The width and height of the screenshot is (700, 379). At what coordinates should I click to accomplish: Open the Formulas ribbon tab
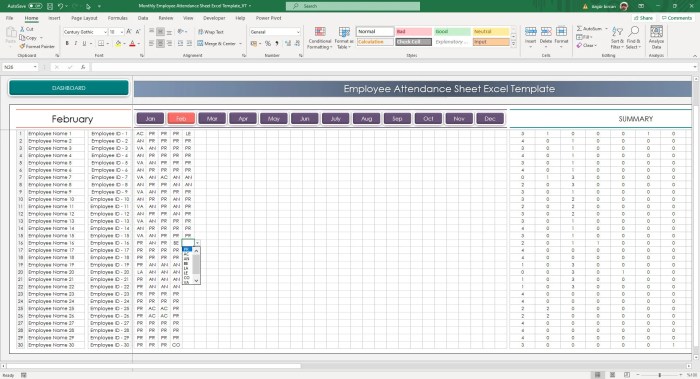[117, 18]
